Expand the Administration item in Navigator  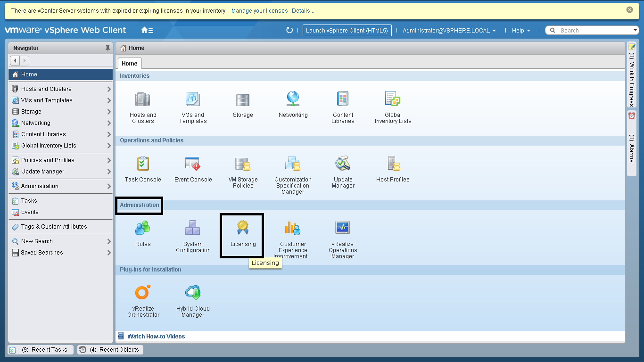pos(109,186)
